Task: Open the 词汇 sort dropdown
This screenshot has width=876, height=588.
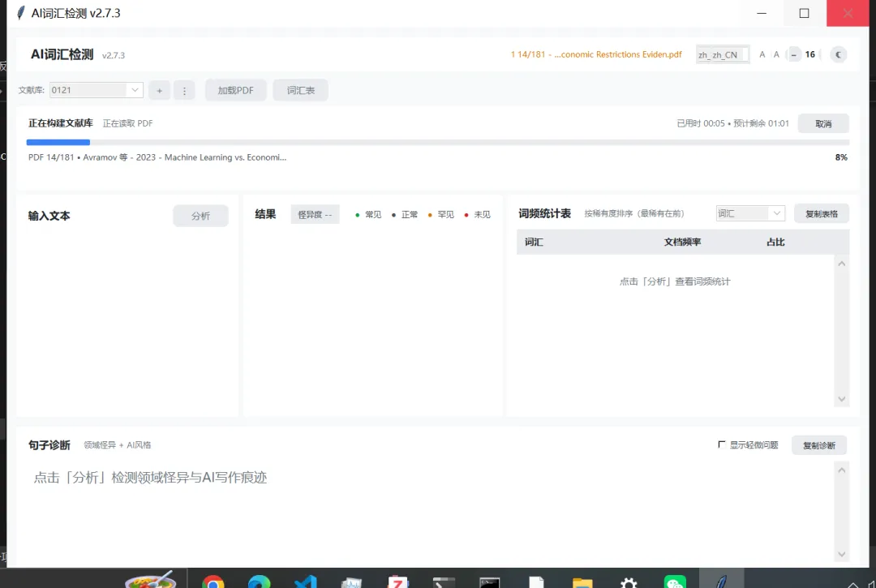Action: click(x=750, y=213)
